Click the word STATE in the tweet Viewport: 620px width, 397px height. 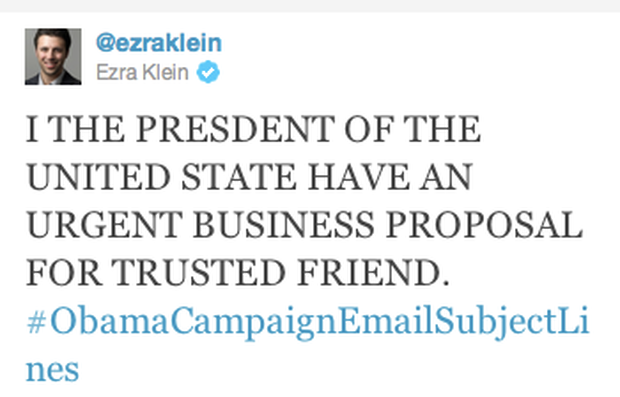tap(239, 177)
